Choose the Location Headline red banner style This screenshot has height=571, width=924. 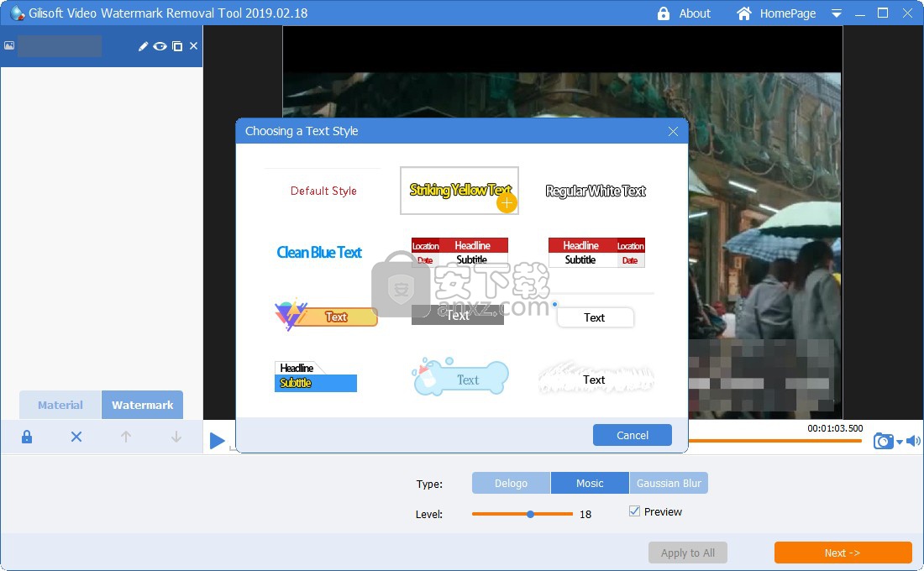(459, 252)
